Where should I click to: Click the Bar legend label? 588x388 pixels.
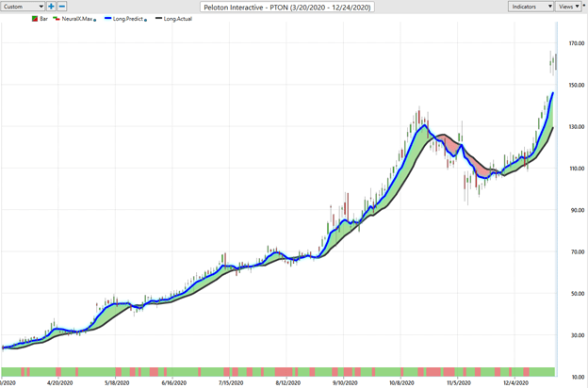43,19
